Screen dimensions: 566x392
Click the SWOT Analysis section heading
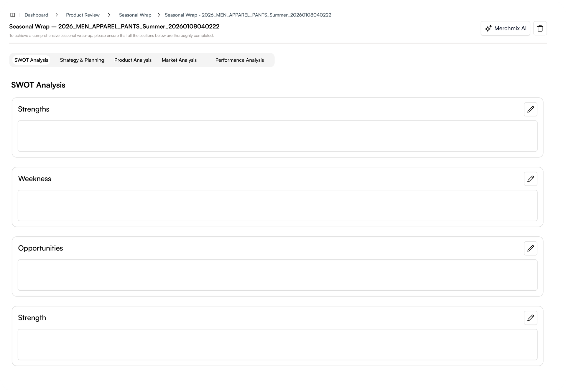click(38, 85)
